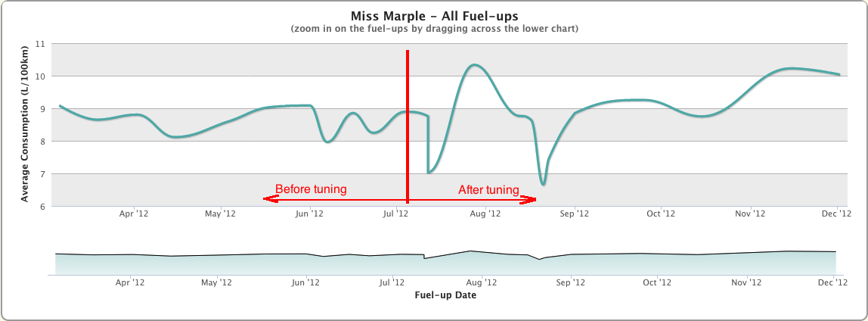Click the left arrowhead of the red arrow
This screenshot has height=321, width=868.
(266, 199)
